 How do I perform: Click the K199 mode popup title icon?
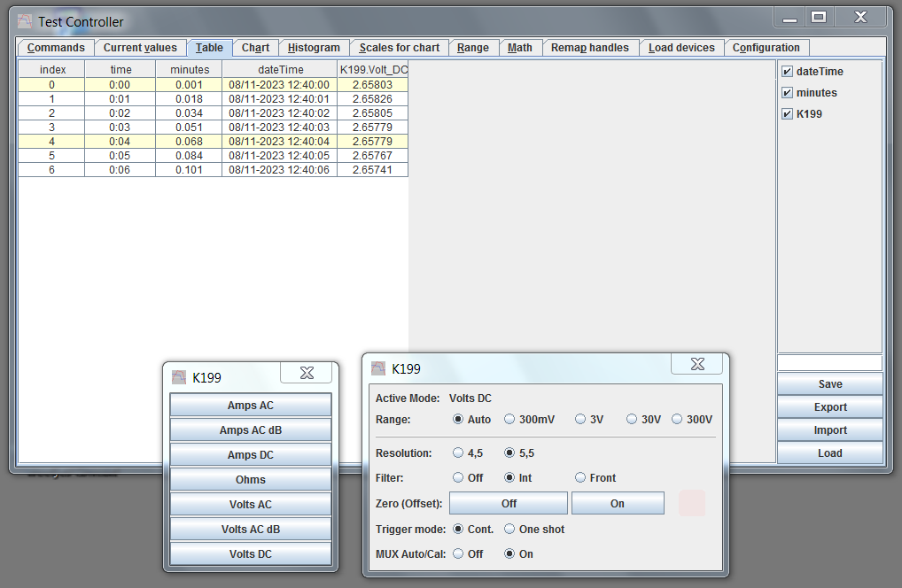[179, 377]
